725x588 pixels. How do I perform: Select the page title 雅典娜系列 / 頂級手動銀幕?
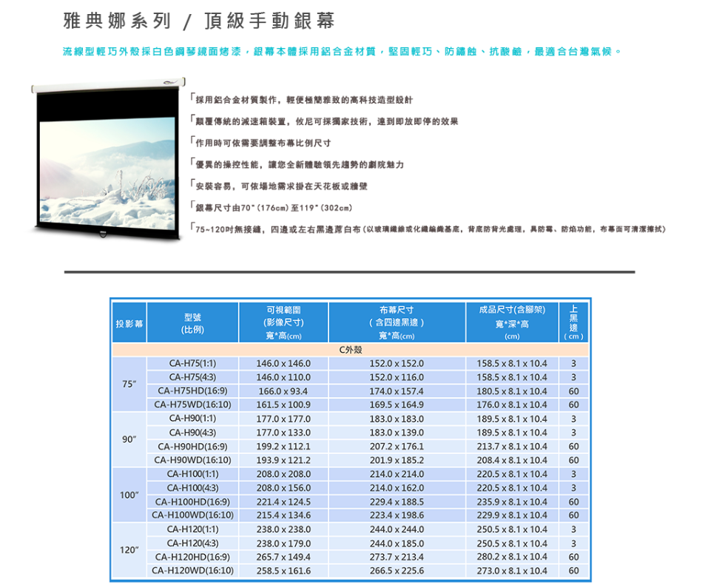[x=199, y=21]
